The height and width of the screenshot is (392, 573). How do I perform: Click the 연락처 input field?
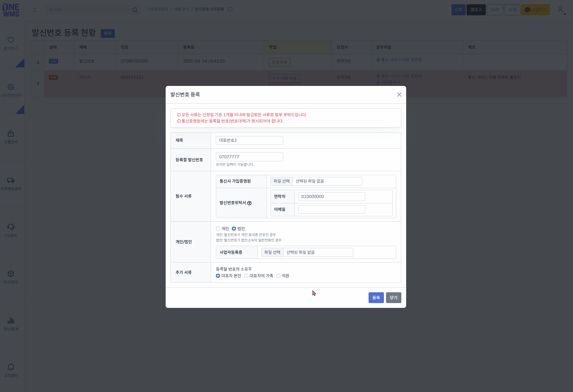[332, 196]
